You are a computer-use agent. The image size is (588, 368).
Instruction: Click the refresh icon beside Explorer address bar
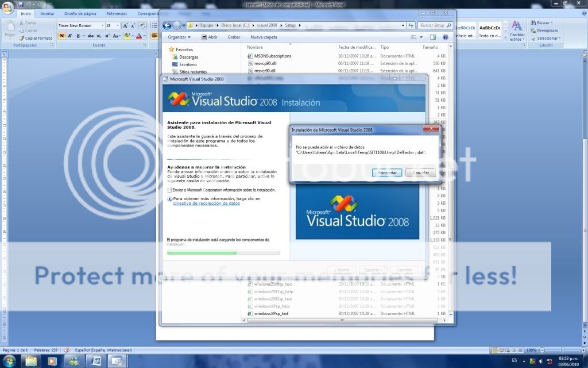tap(411, 25)
